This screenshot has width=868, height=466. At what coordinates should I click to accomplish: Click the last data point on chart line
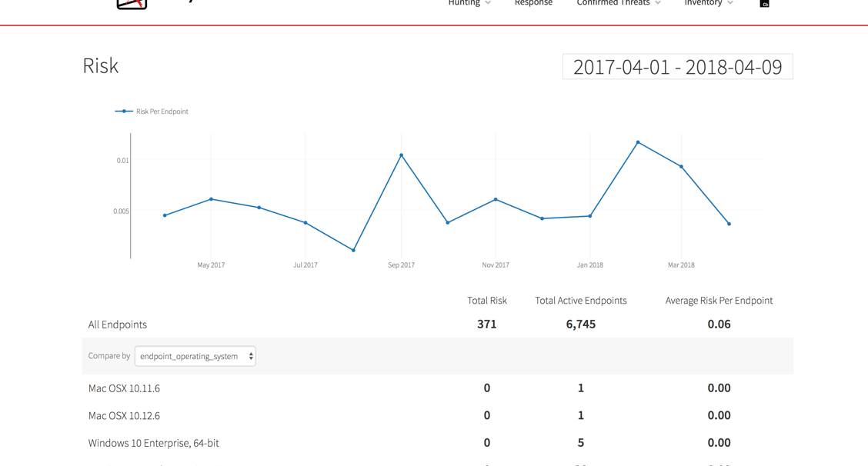[729, 224]
